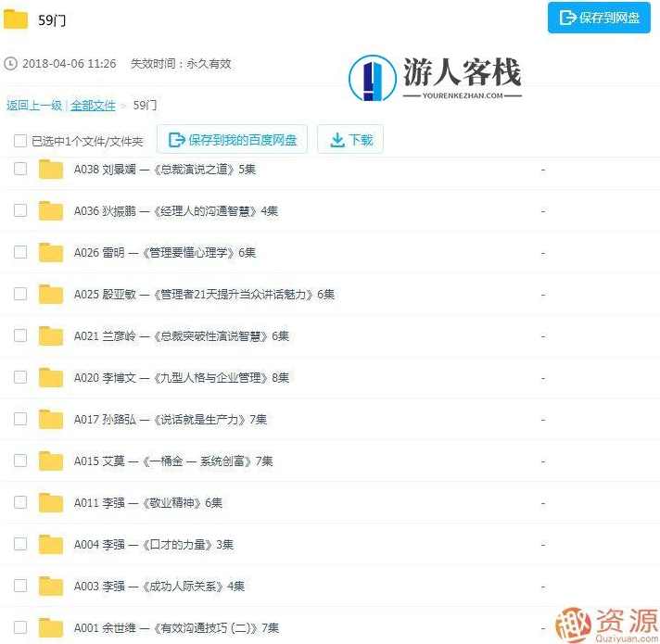Click the folder icon of A017 说话就是生产力
The image size is (660, 644).
pyautogui.click(x=51, y=420)
